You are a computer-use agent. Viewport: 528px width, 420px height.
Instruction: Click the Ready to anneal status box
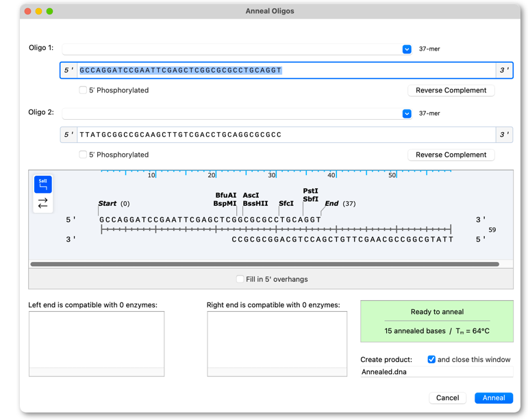[437, 321]
